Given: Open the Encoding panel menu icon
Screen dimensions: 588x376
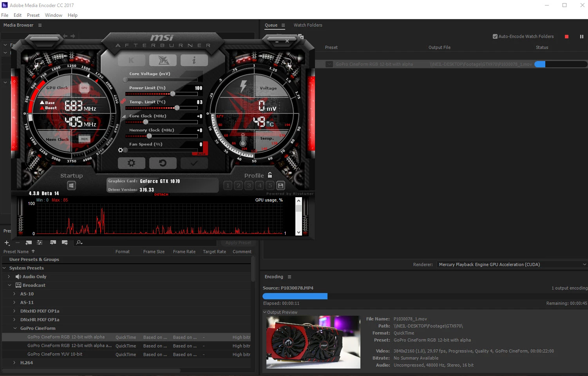Looking at the screenshot, I should (289, 277).
